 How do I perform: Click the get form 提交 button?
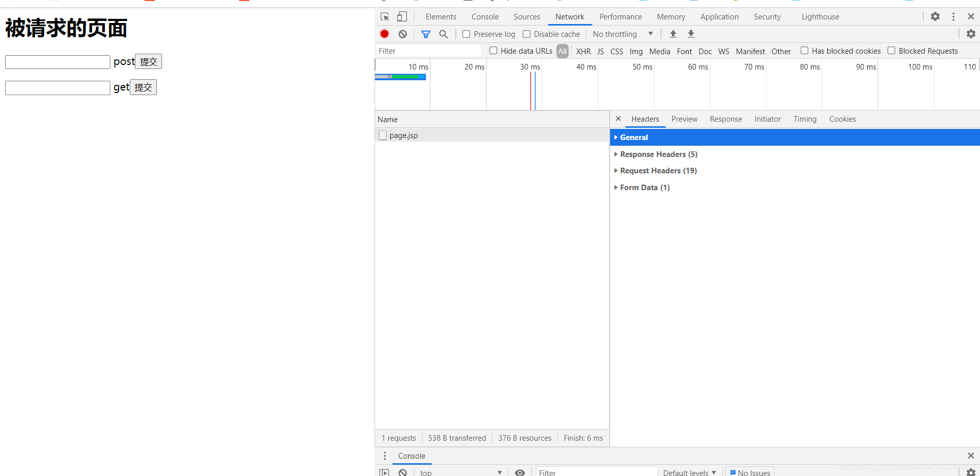point(143,87)
